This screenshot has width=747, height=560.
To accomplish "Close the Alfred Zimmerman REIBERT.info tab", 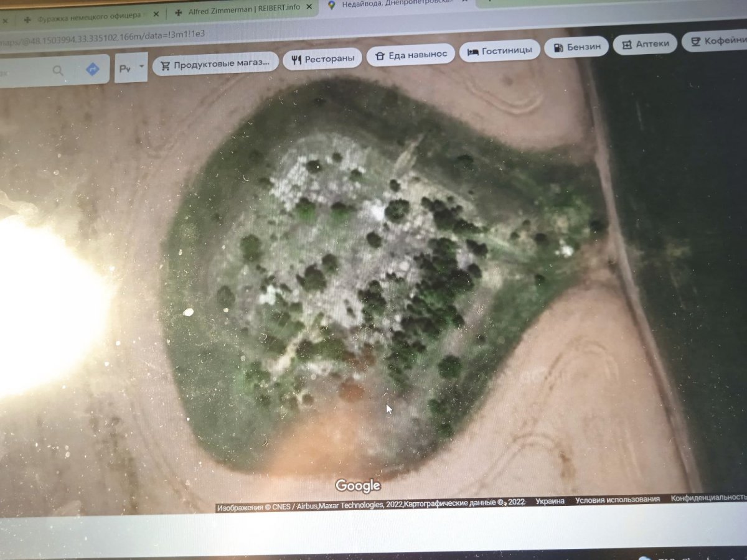I will tap(309, 7).
